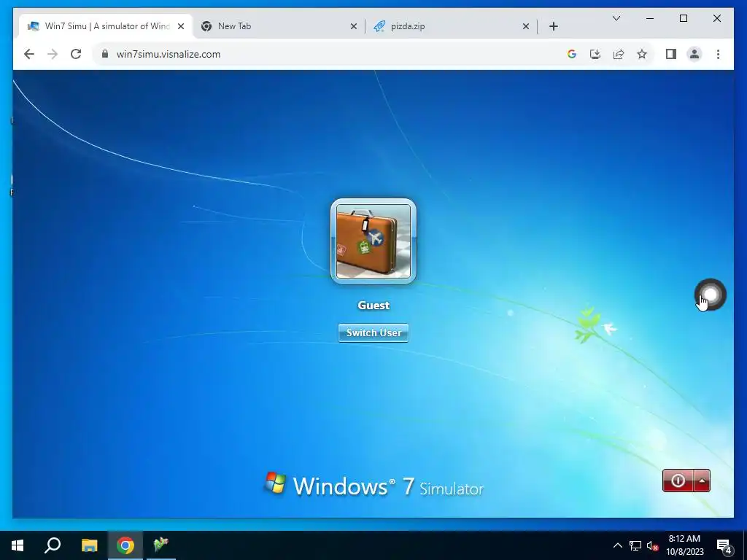Open Google search icon in address bar
This screenshot has width=747, height=560.
(x=572, y=54)
